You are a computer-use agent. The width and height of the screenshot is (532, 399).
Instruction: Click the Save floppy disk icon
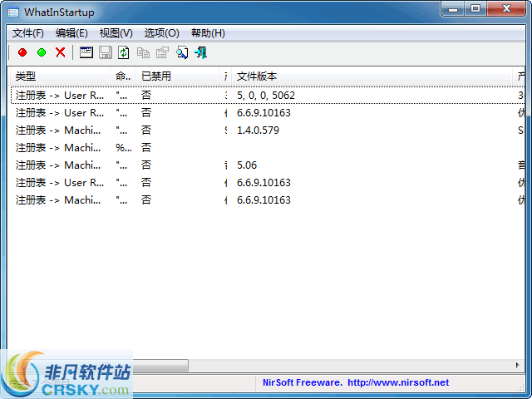106,52
